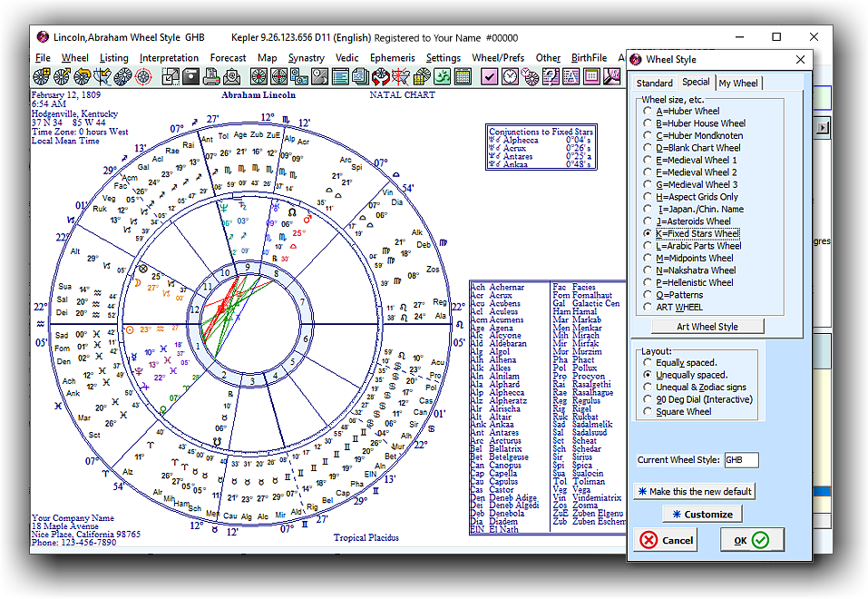Click the floppy disk save icon
The image size is (868, 599).
(x=190, y=76)
